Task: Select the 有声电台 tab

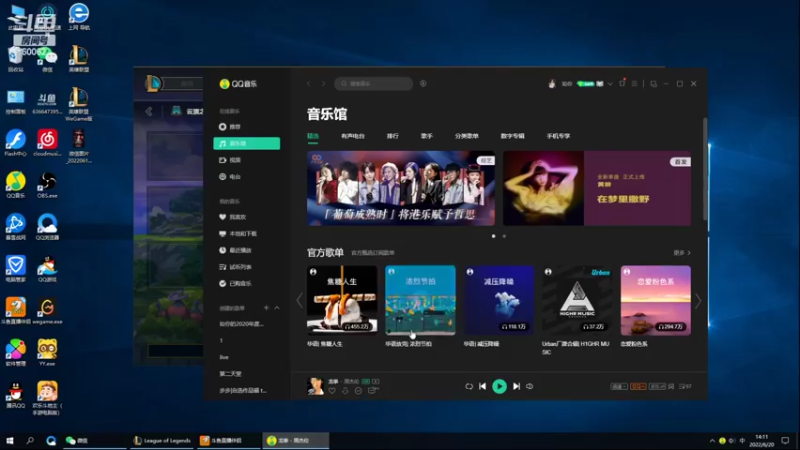Action: tap(353, 136)
